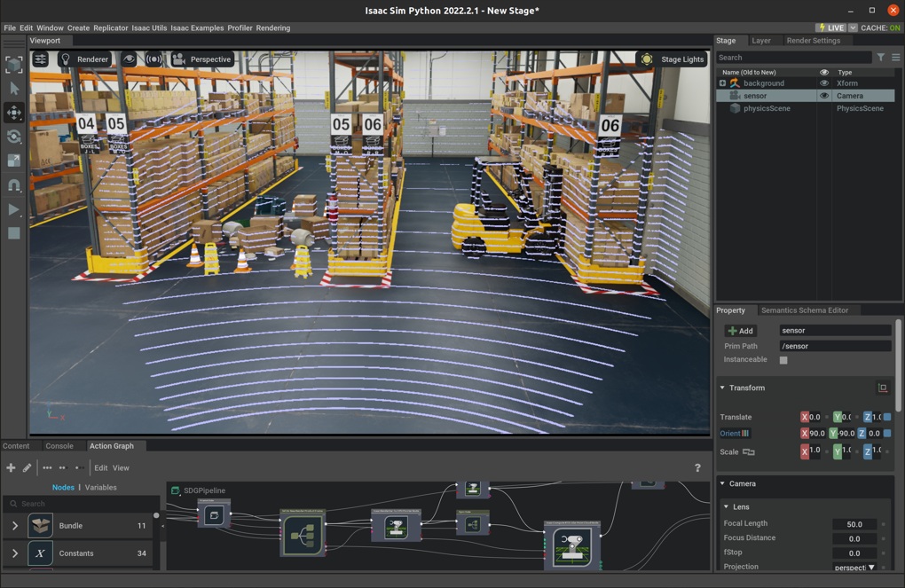This screenshot has width=905, height=588.
Task: Open the Stage panel hamburger options menu
Action: pyautogui.click(x=896, y=57)
